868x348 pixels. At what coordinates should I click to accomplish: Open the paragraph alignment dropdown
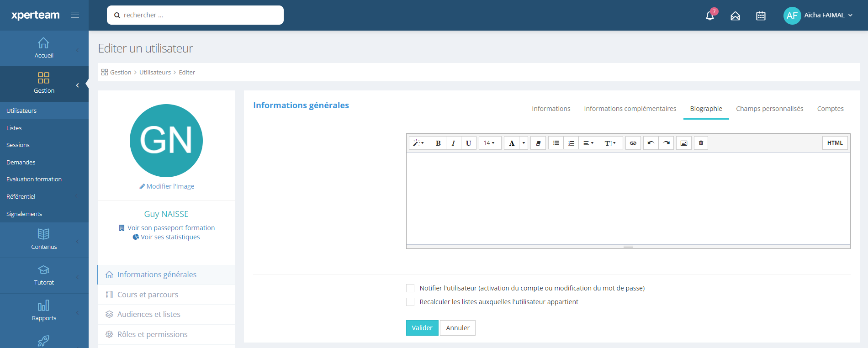588,143
